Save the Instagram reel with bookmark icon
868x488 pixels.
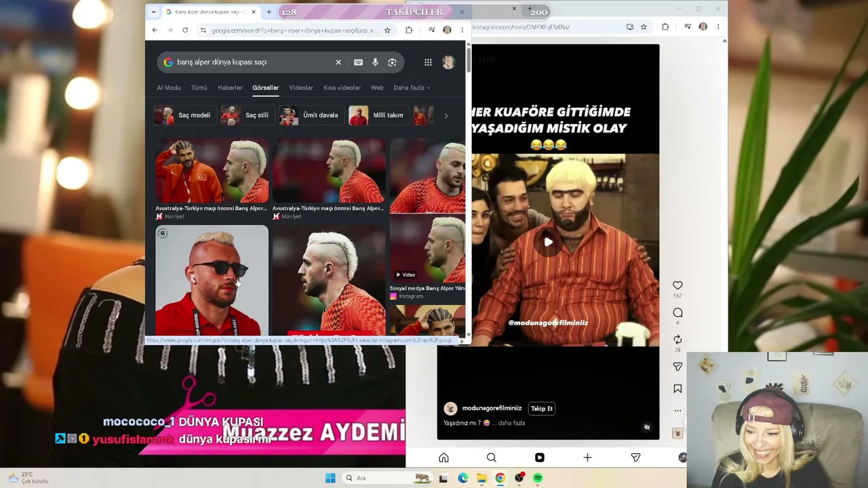[677, 389]
